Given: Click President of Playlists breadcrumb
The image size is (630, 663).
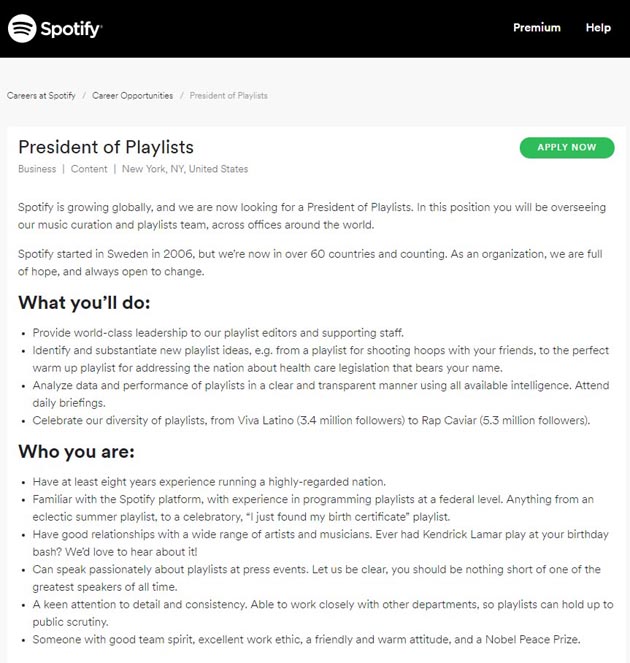Looking at the screenshot, I should pos(228,96).
